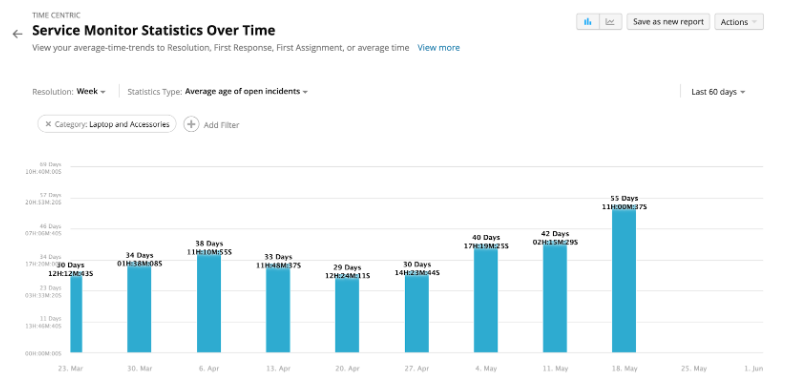
Task: Switch to line chart view
Action: tap(610, 22)
